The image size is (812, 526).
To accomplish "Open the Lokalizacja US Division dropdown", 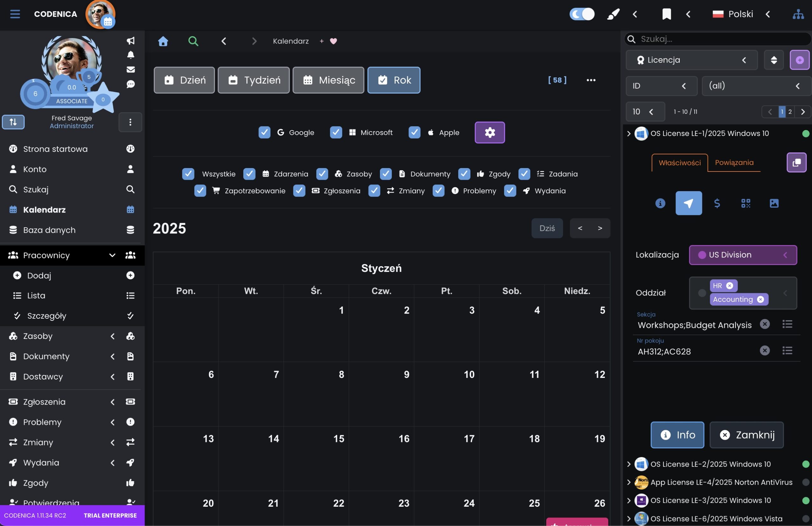I will point(743,255).
